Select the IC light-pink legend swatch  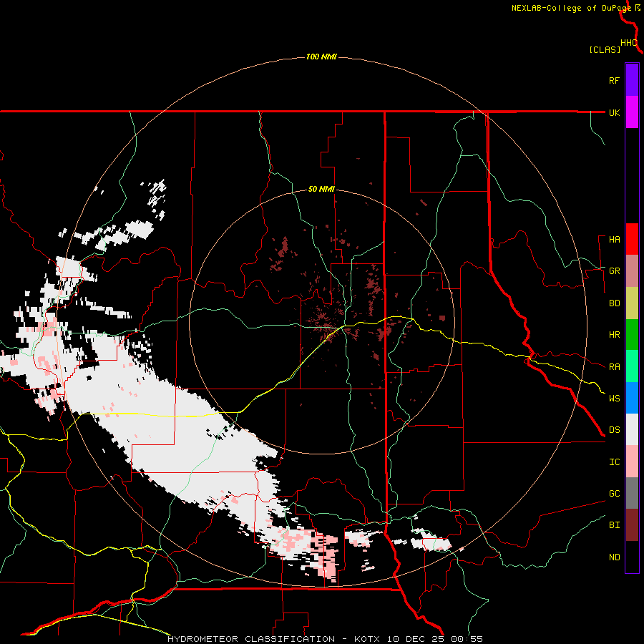click(x=632, y=462)
